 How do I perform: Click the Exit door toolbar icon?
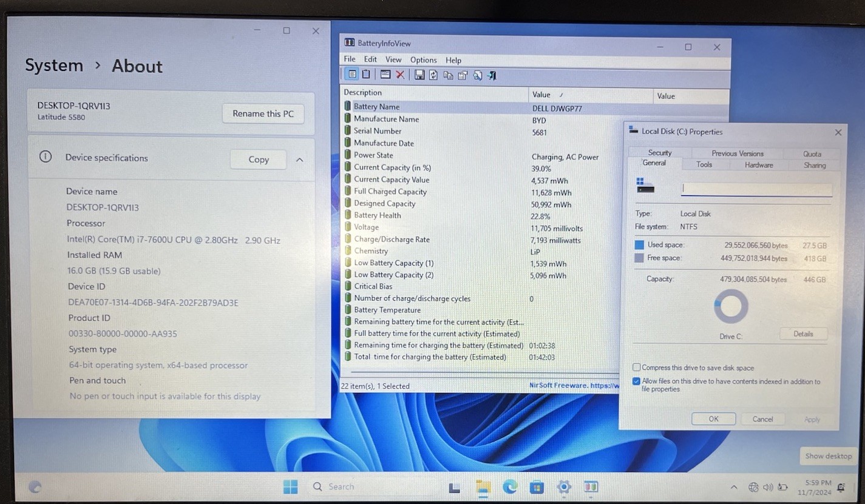click(492, 75)
